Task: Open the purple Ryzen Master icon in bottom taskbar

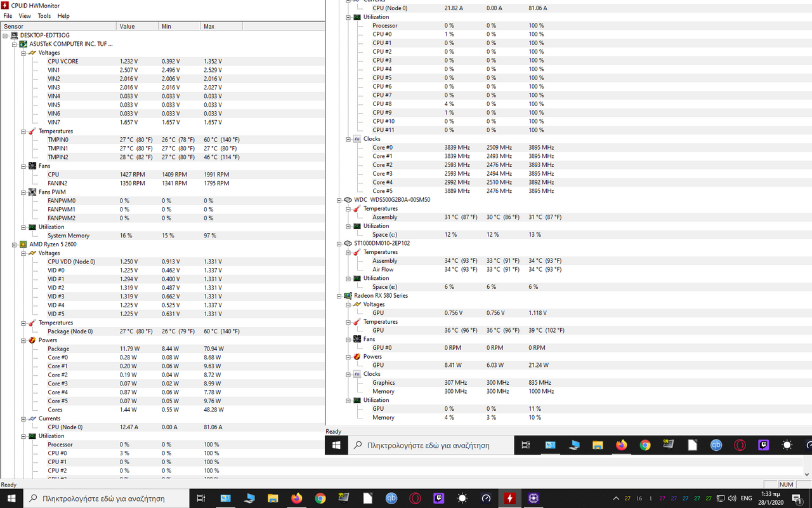Action: pyautogui.click(x=533, y=498)
